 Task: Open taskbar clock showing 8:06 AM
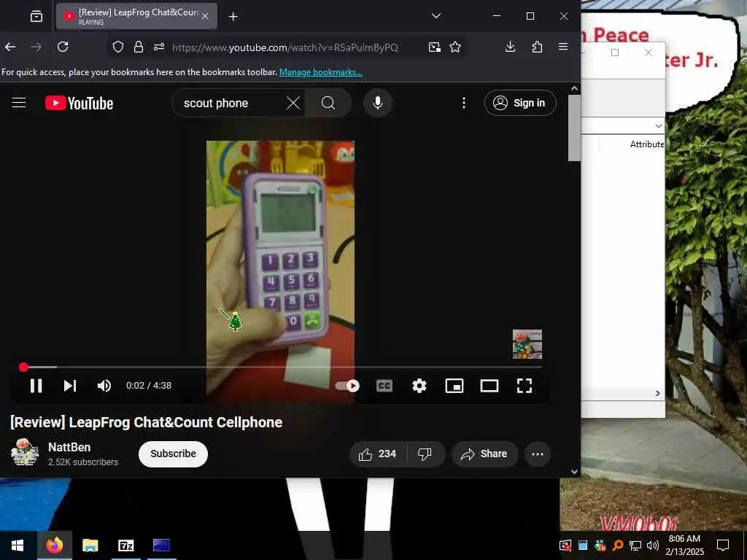(684, 545)
